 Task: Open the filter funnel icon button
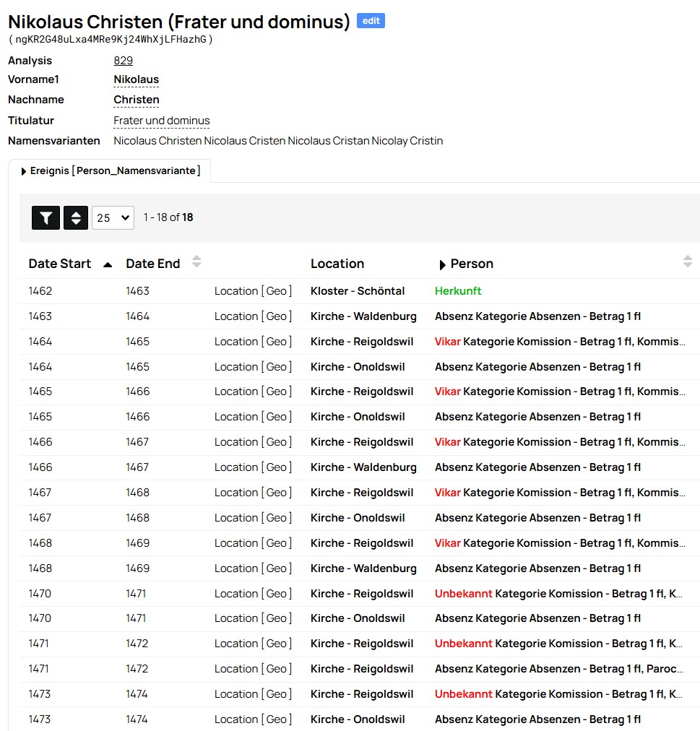(x=46, y=217)
